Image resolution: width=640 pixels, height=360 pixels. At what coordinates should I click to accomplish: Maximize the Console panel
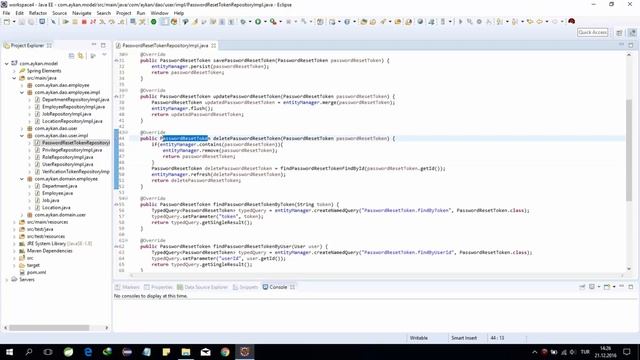coord(631,287)
